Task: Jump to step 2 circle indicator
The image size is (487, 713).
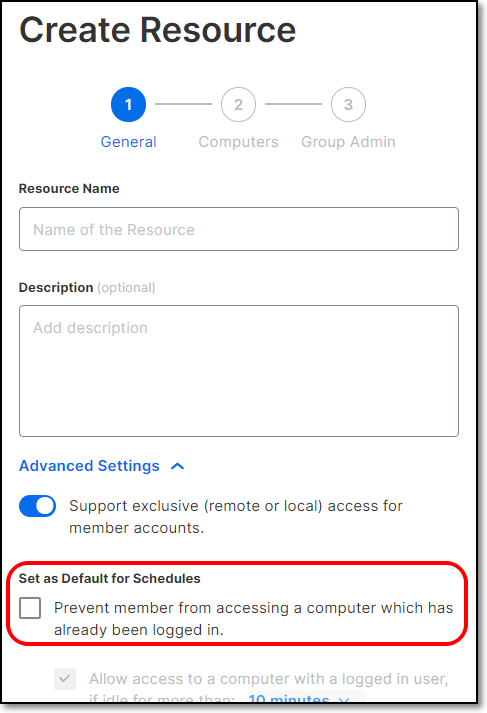Action: click(x=238, y=105)
